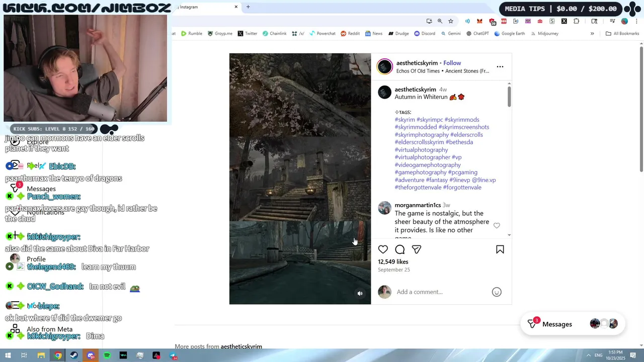Open aestheticskyrim profile from post header
The height and width of the screenshot is (362, 644).
pyautogui.click(x=417, y=63)
